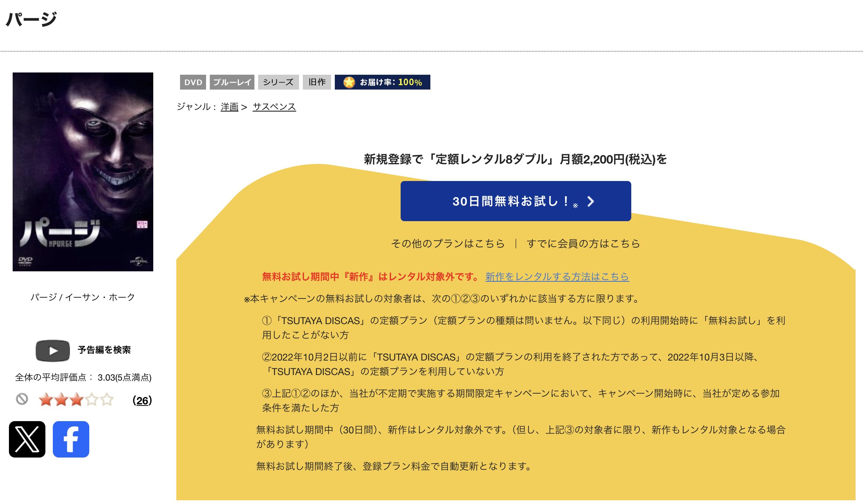Click 無料お試し期間中（30日間） paragraph
The width and height of the screenshot is (863, 504).
click(521, 437)
